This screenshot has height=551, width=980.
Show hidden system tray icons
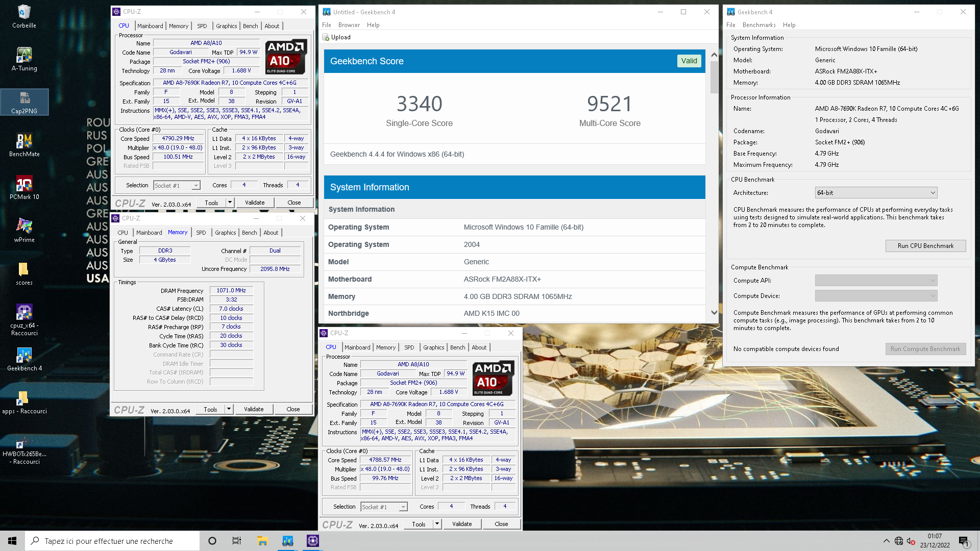click(x=886, y=541)
